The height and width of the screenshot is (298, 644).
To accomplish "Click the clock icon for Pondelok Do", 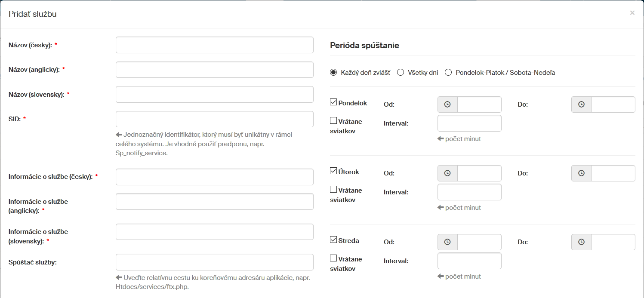I will point(581,104).
